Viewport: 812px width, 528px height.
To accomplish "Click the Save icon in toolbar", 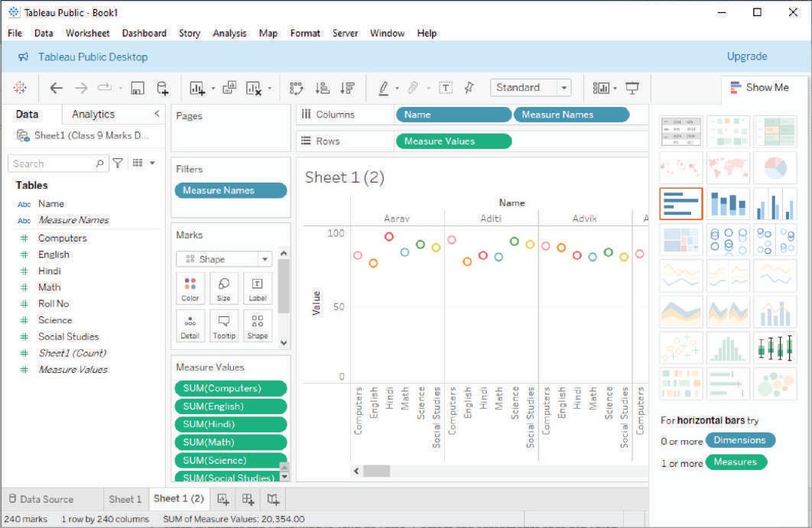I will (x=137, y=88).
